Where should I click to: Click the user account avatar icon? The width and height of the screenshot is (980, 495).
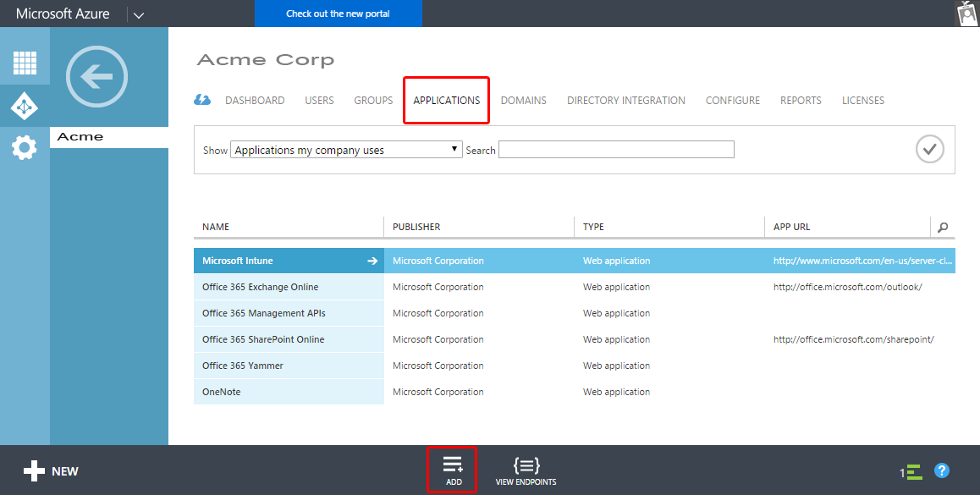pos(967,14)
